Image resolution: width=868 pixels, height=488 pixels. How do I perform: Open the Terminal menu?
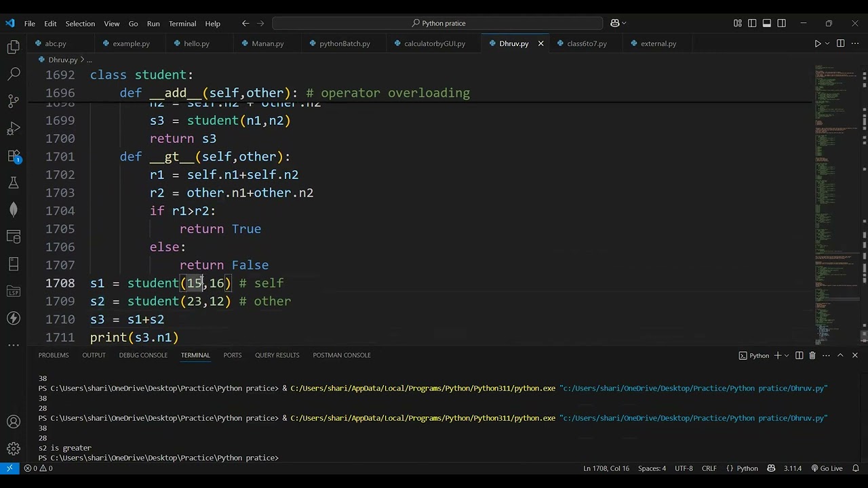click(x=182, y=23)
